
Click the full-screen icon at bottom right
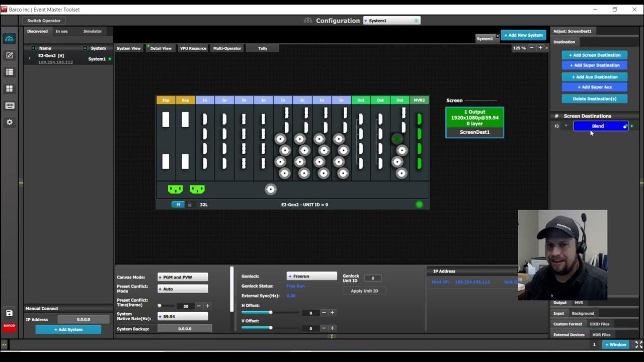638,344
